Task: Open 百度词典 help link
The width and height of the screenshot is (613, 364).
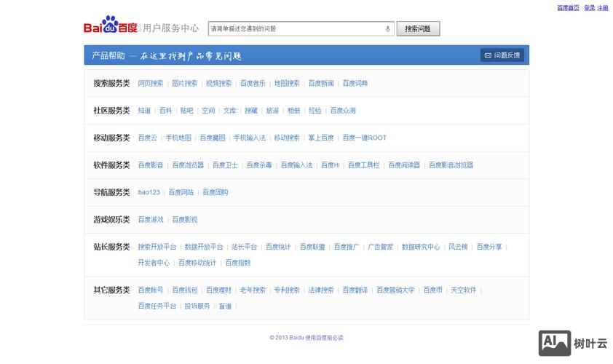Action: pyautogui.click(x=355, y=83)
